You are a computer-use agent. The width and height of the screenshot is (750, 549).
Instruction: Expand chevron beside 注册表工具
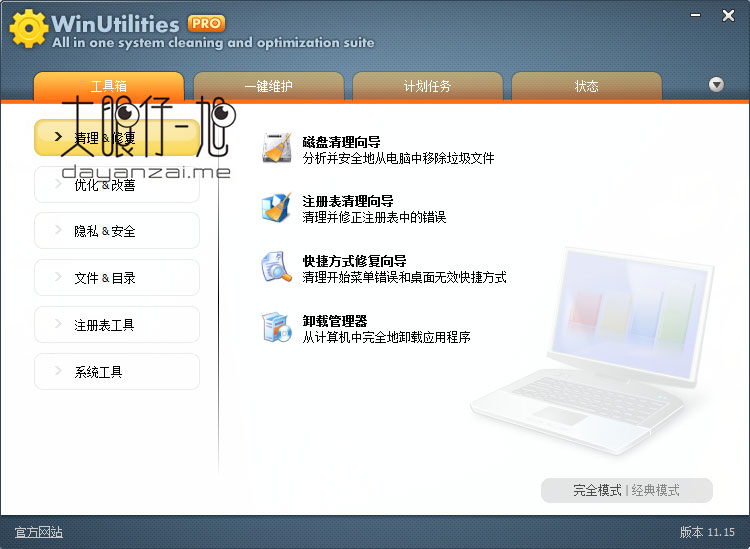click(58, 324)
